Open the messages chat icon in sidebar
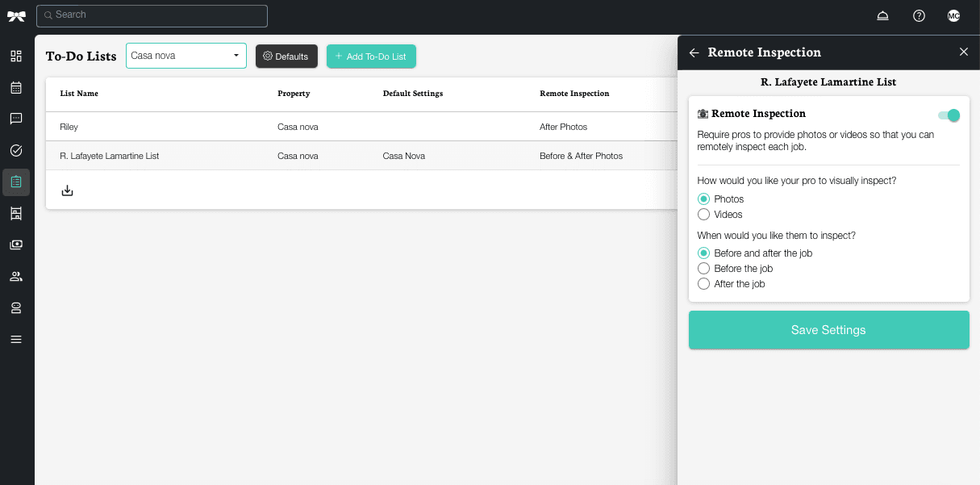The width and height of the screenshot is (980, 485). point(16,119)
